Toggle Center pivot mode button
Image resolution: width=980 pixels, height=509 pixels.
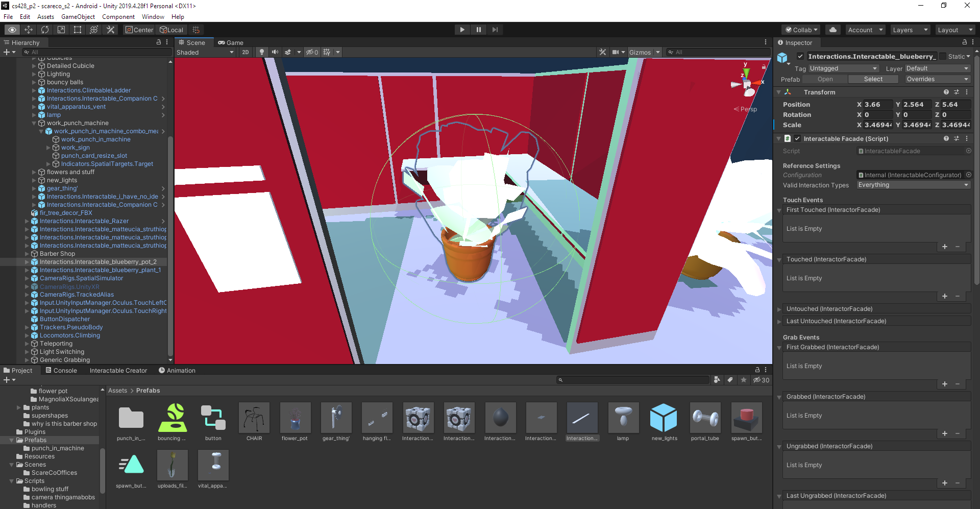(139, 30)
